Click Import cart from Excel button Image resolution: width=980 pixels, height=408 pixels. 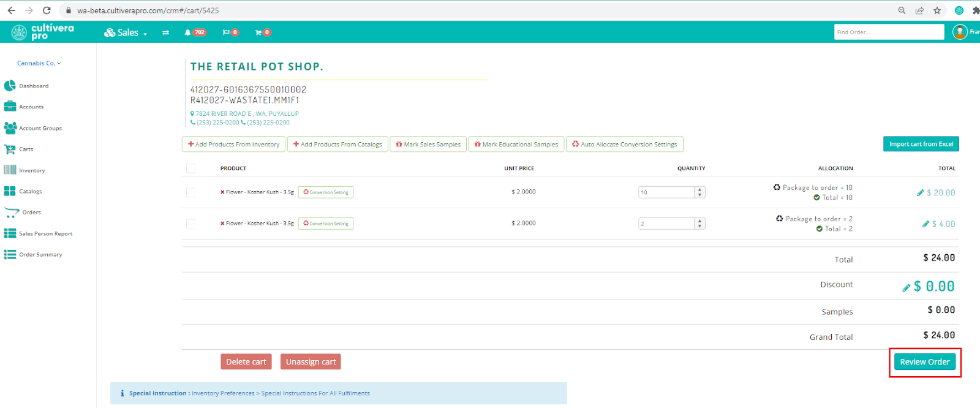(x=921, y=144)
